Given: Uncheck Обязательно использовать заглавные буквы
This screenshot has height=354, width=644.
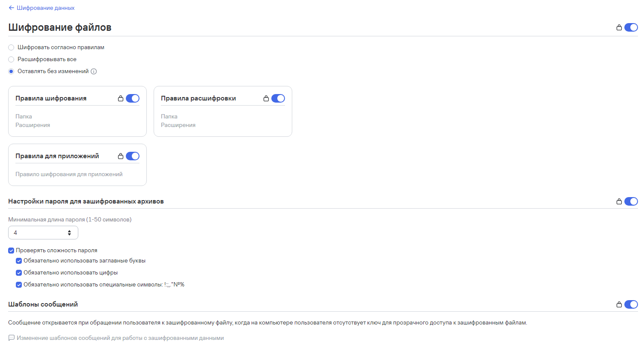Looking at the screenshot, I should [x=19, y=261].
